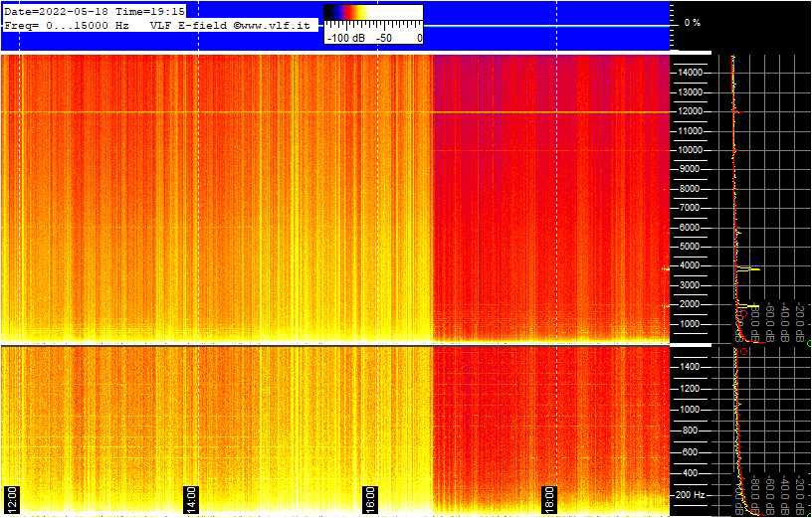Click the horizontal 12000 Hz line in spectrogram

click(x=299, y=112)
